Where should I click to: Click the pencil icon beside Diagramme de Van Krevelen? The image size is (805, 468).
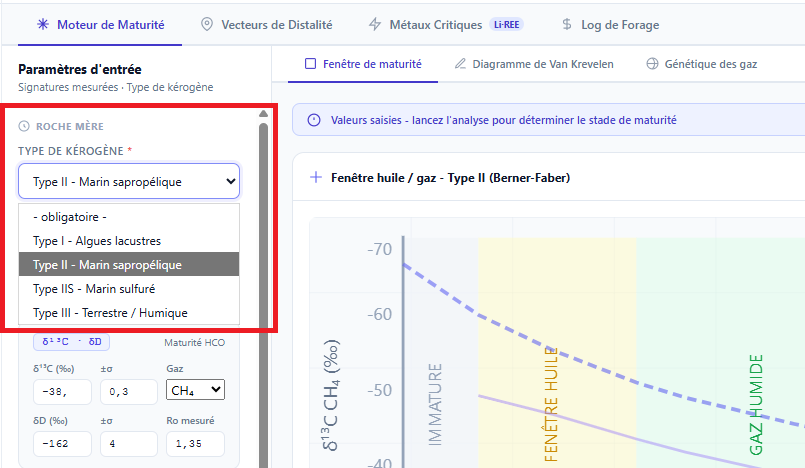point(461,64)
